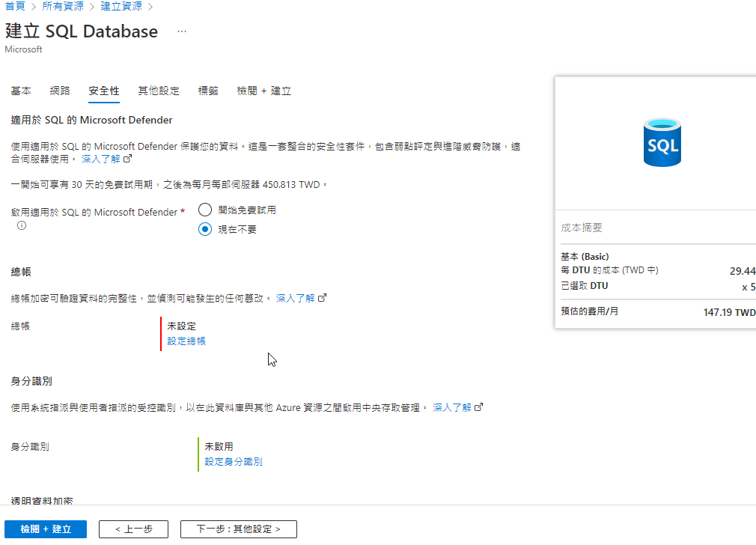Open the 檢閱 + 建立 tab
The height and width of the screenshot is (545, 756).
pos(263,91)
